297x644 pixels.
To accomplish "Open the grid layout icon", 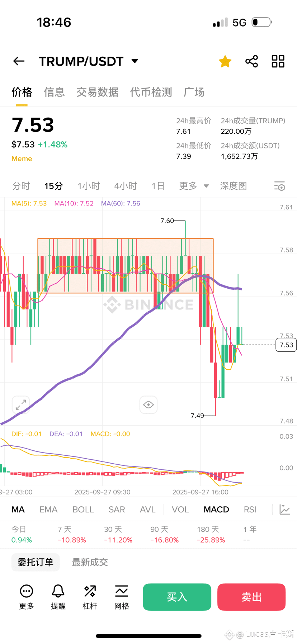I will tap(278, 61).
